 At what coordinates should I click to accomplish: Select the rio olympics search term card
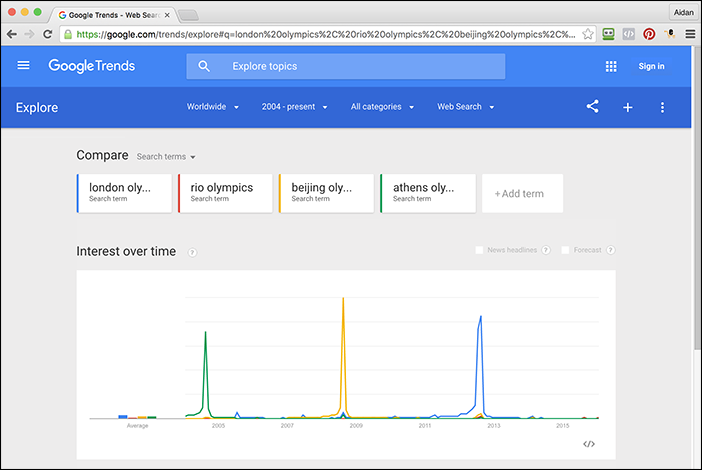225,193
